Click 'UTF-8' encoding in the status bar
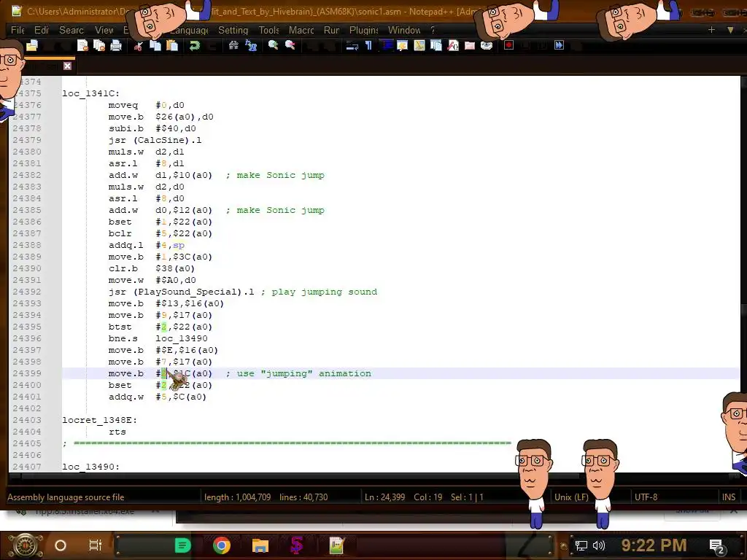 point(646,497)
